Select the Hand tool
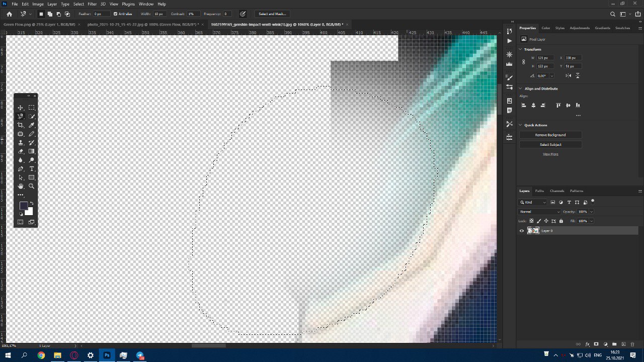This screenshot has width=644, height=362. click(21, 186)
